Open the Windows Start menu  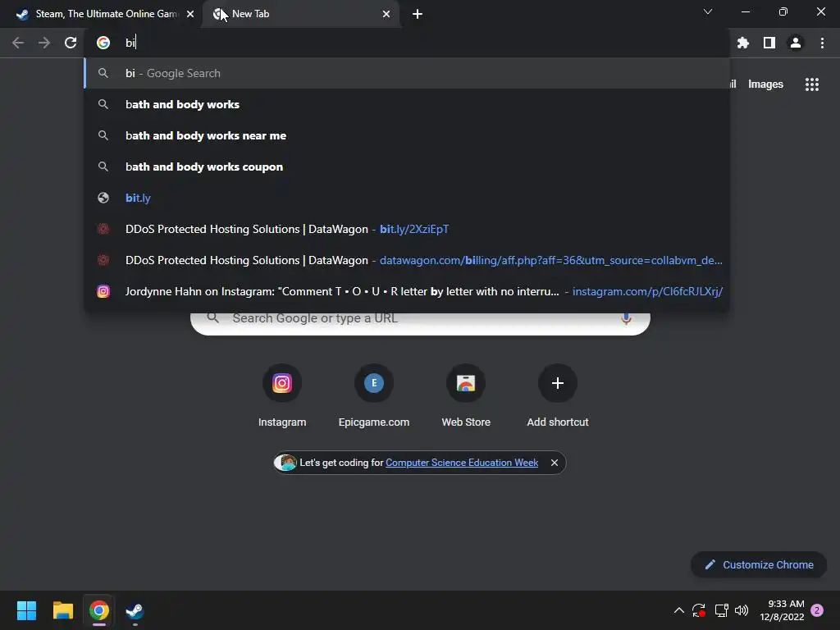(26, 610)
